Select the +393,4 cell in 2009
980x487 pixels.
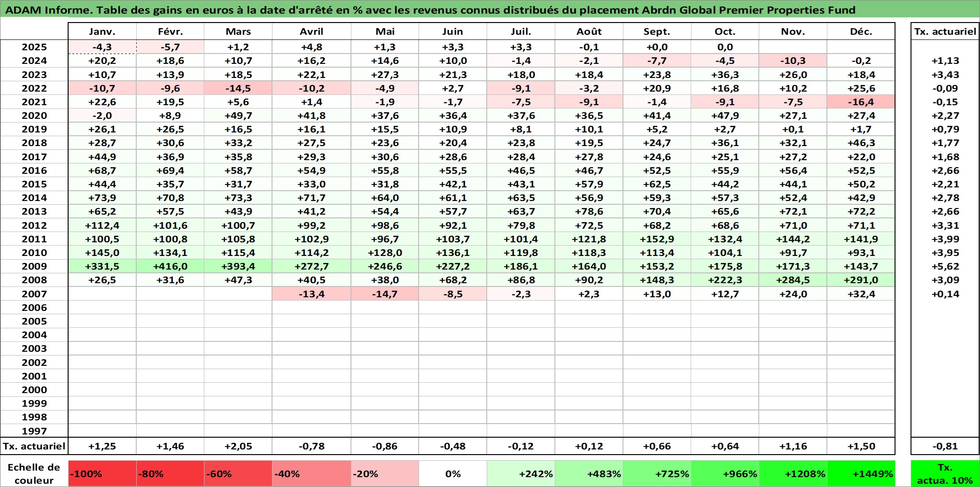tap(238, 266)
